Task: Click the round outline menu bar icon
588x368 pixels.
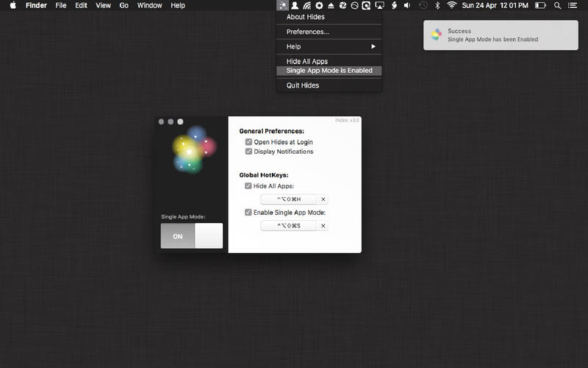Action: pyautogui.click(x=354, y=5)
